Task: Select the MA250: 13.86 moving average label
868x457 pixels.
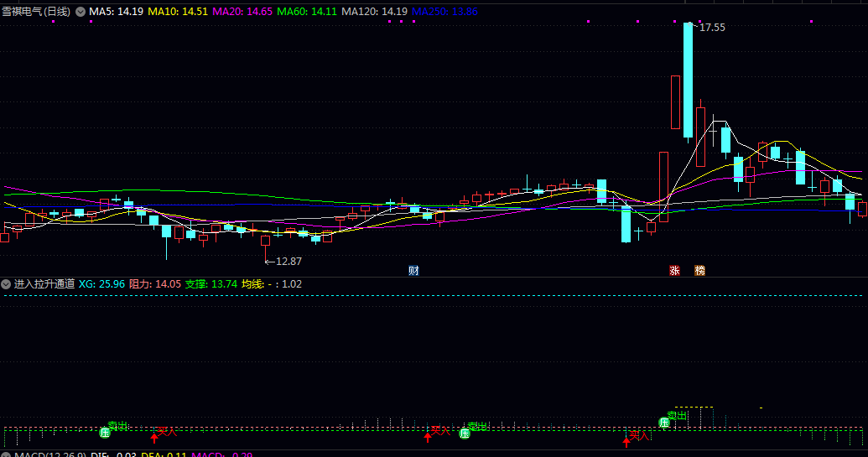Action: (444, 12)
